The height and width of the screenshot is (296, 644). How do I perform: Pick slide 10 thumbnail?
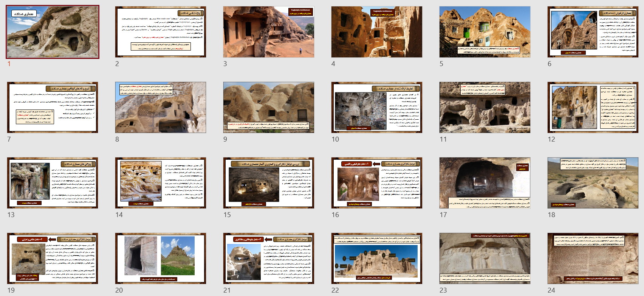pyautogui.click(x=377, y=107)
